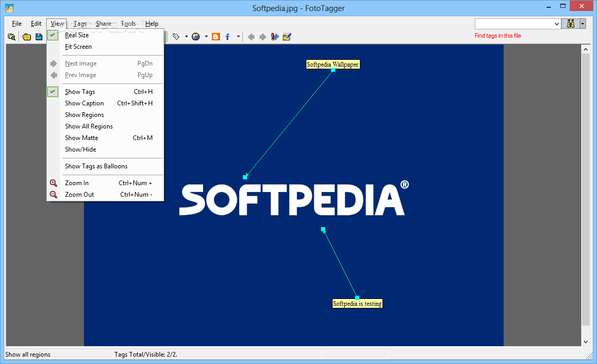This screenshot has height=364, width=597.
Task: Open the Help menu
Action: (152, 24)
